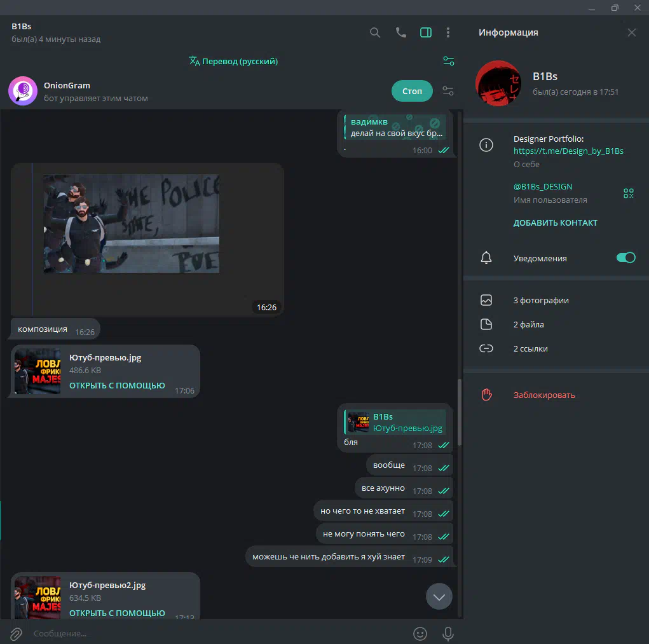649x644 pixels.
Task: Click the attach file paperclip icon
Action: tap(16, 634)
